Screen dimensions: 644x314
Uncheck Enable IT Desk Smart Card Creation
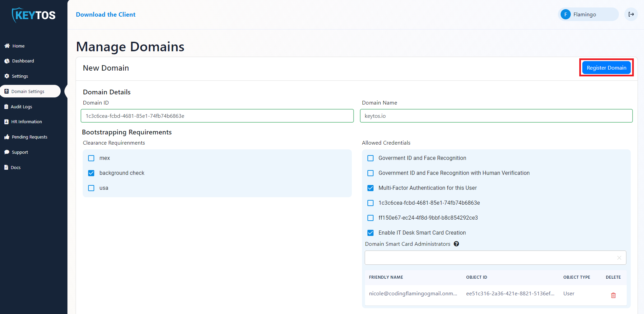(x=370, y=233)
